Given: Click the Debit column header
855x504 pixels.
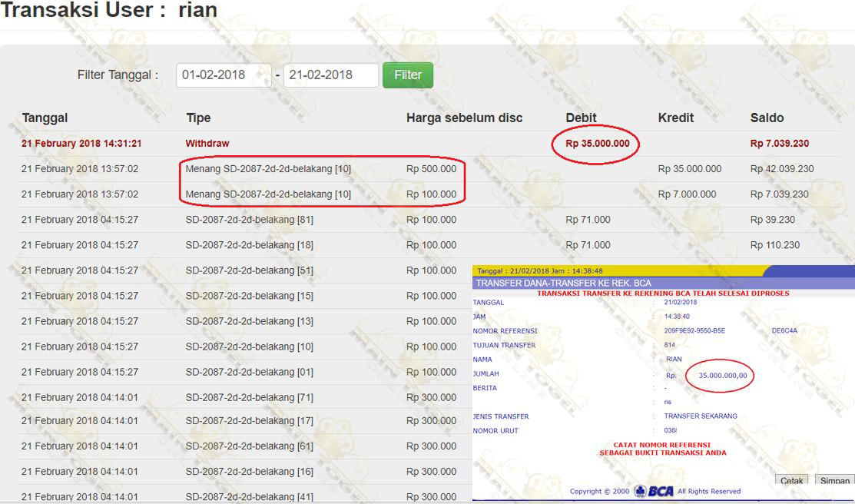Looking at the screenshot, I should 581,118.
